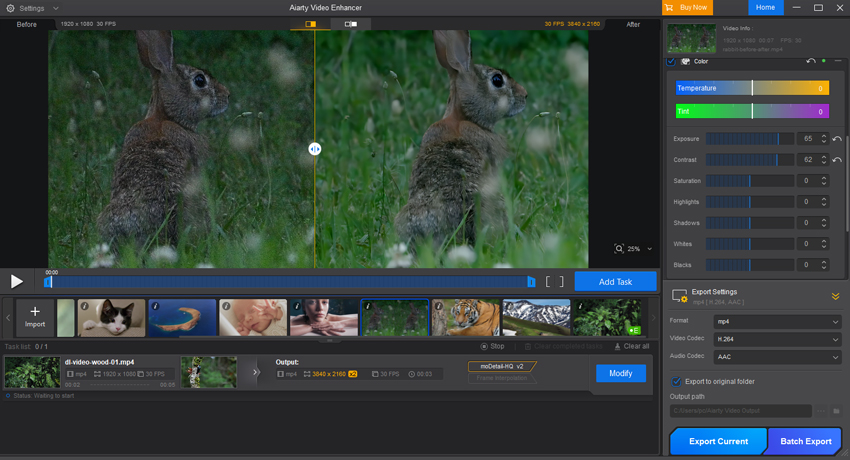Image resolution: width=850 pixels, height=460 pixels.
Task: Click the timeline start trim marker
Action: pyautogui.click(x=48, y=282)
